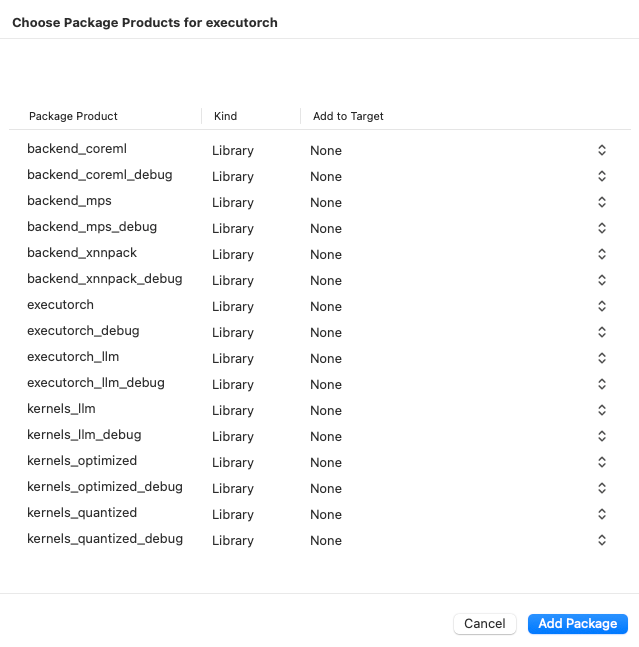Viewport: 639px width, 647px height.
Task: Select the kernels_llm product row
Action: click(61, 409)
